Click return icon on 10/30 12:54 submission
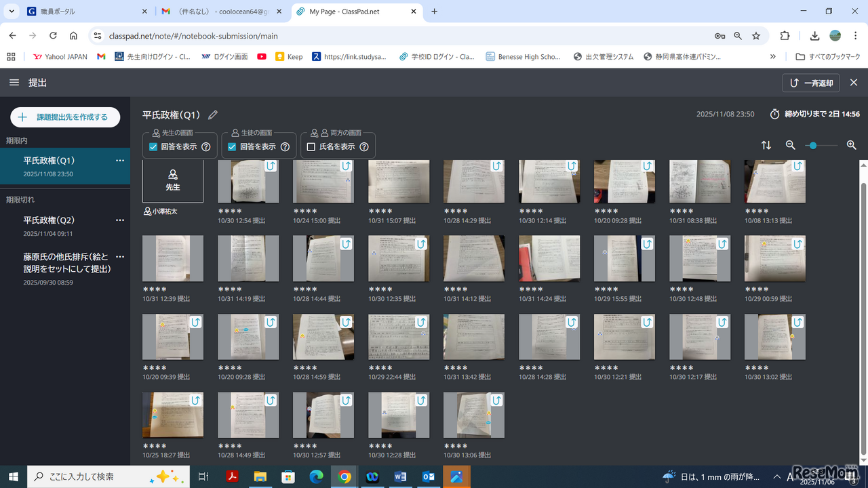 [x=271, y=166]
